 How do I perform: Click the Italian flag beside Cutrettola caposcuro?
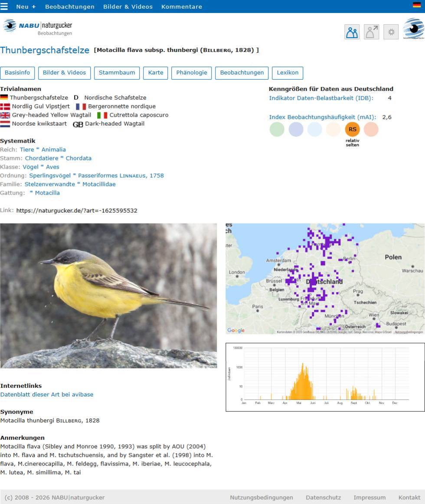click(102, 115)
